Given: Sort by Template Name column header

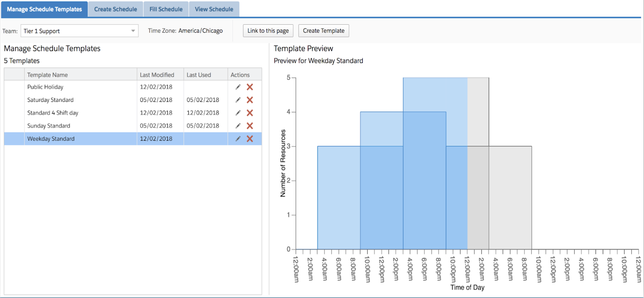Looking at the screenshot, I should click(47, 75).
